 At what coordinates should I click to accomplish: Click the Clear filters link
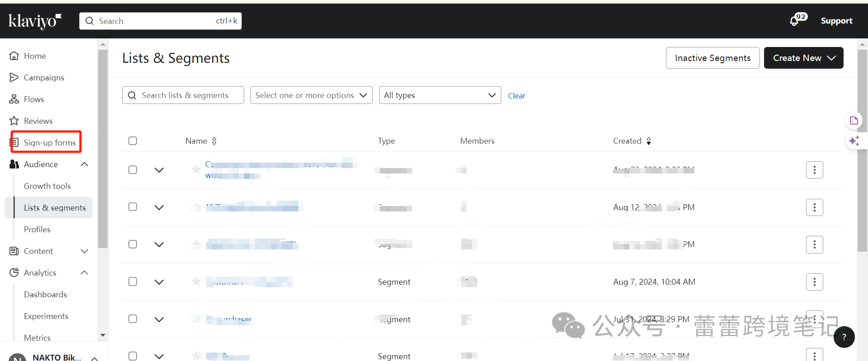click(516, 96)
